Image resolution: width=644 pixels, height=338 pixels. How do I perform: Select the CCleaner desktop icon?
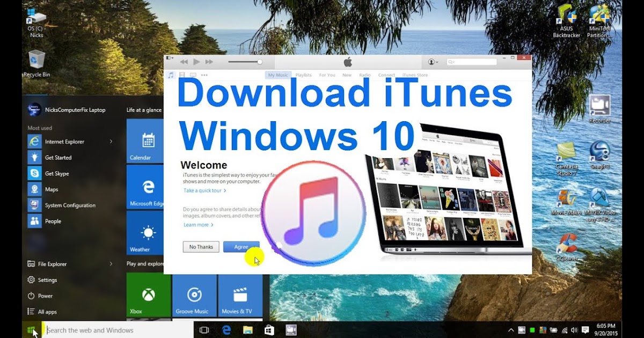point(567,247)
